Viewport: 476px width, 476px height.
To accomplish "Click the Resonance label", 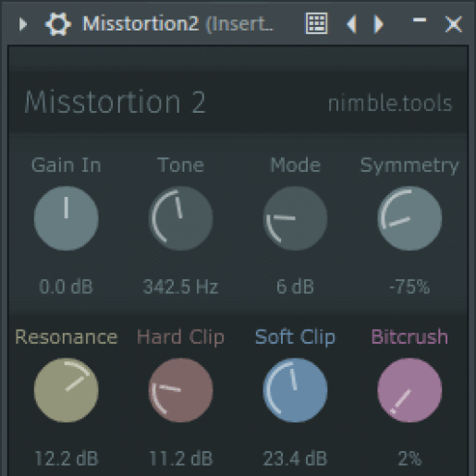I will tap(67, 336).
